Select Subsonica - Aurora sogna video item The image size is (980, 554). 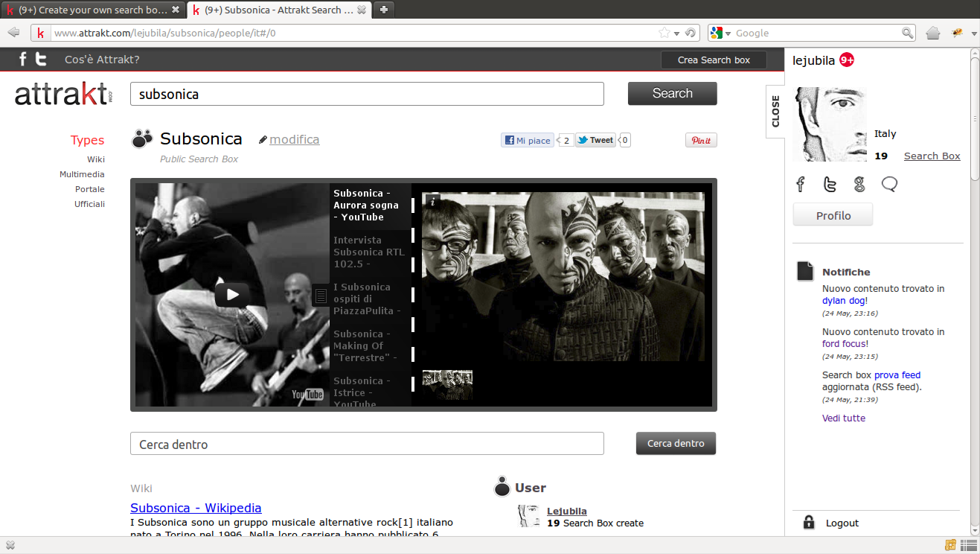(x=370, y=206)
